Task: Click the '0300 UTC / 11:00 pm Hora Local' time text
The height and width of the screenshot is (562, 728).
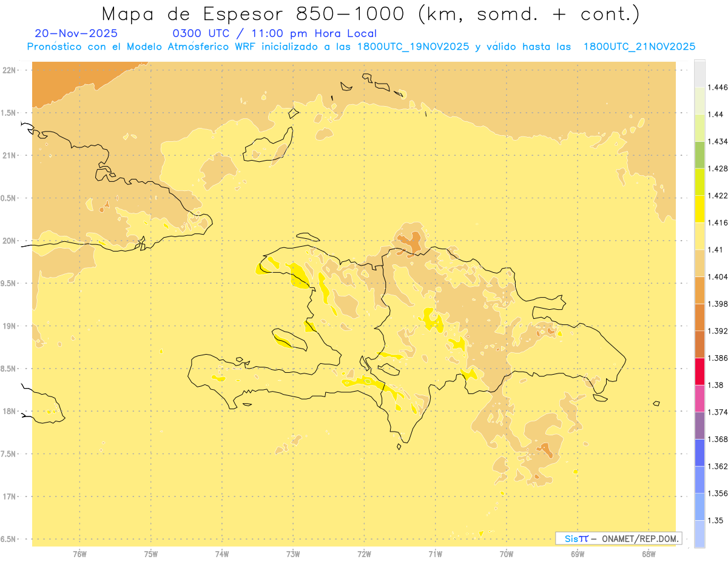Action: tap(275, 33)
